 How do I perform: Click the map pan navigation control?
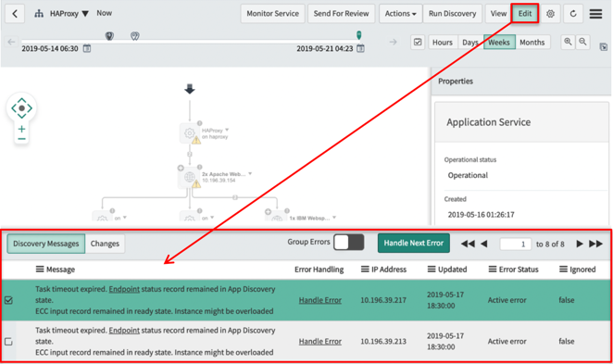tap(21, 108)
